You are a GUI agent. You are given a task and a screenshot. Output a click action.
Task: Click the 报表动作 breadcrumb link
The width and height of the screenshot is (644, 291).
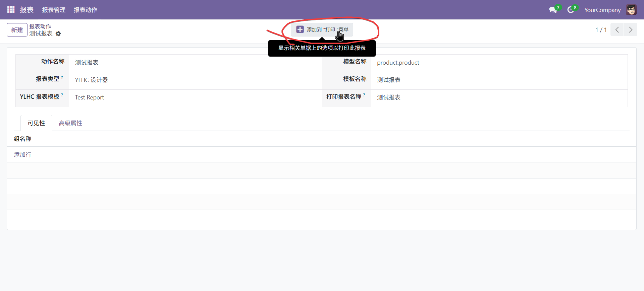pyautogui.click(x=40, y=26)
